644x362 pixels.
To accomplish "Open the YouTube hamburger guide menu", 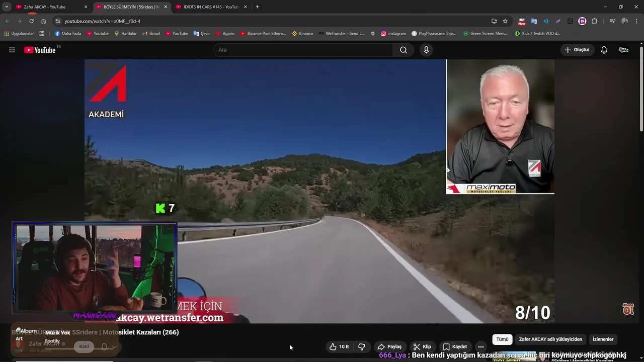I will (x=12, y=50).
